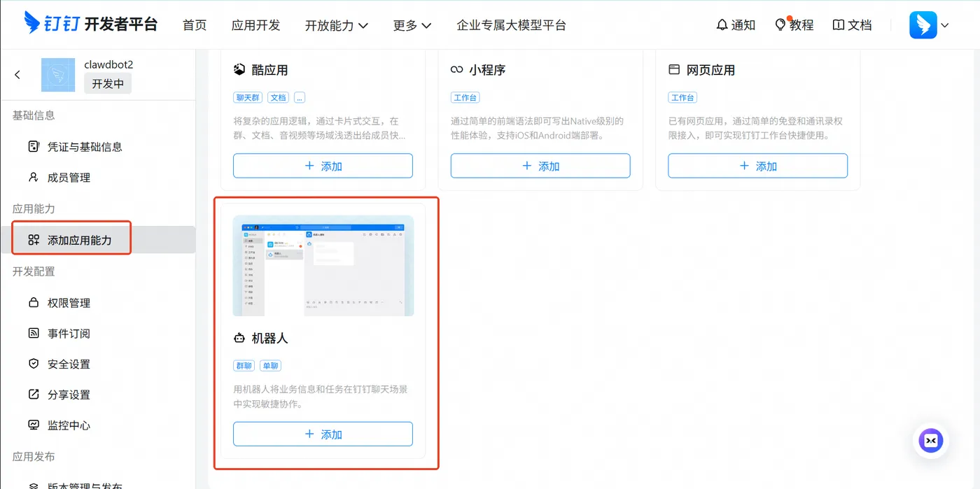Click the 网页应用 card icon
The width and height of the screenshot is (980, 489).
[x=674, y=70]
